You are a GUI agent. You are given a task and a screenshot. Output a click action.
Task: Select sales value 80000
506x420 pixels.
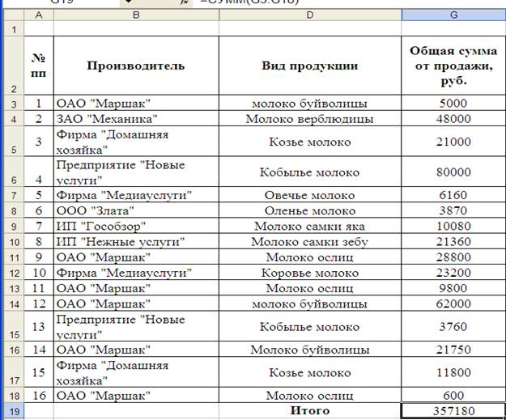point(453,172)
